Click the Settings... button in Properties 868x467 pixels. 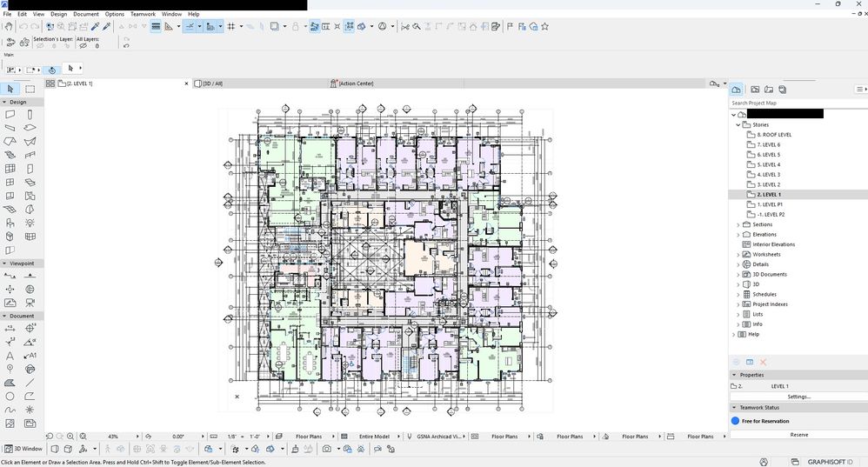(798, 397)
